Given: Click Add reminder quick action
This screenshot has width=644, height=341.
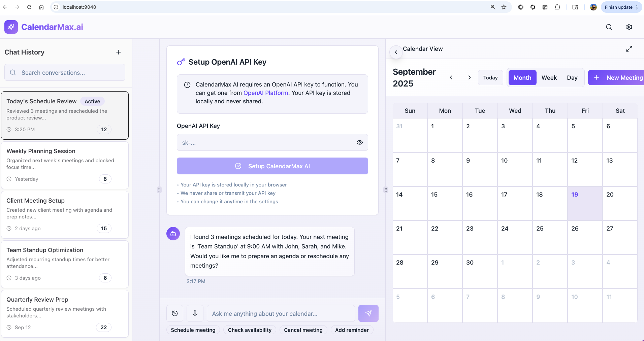Looking at the screenshot, I should tap(352, 330).
